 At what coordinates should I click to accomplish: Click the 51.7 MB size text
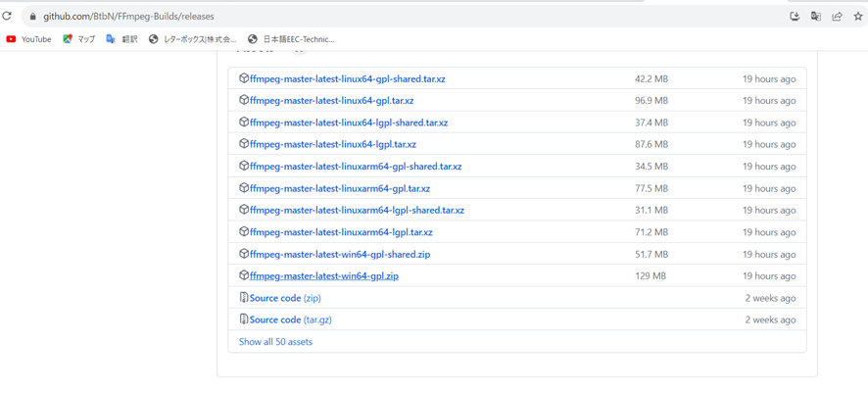(651, 255)
